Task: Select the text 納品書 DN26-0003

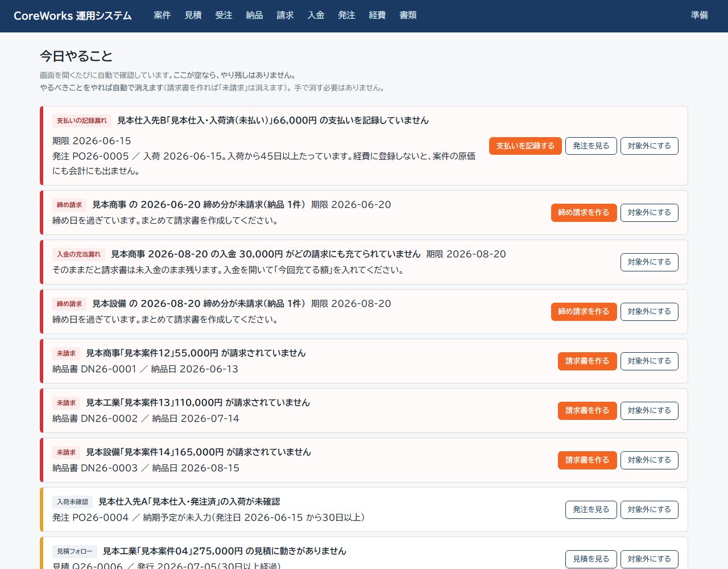Action: (x=95, y=468)
